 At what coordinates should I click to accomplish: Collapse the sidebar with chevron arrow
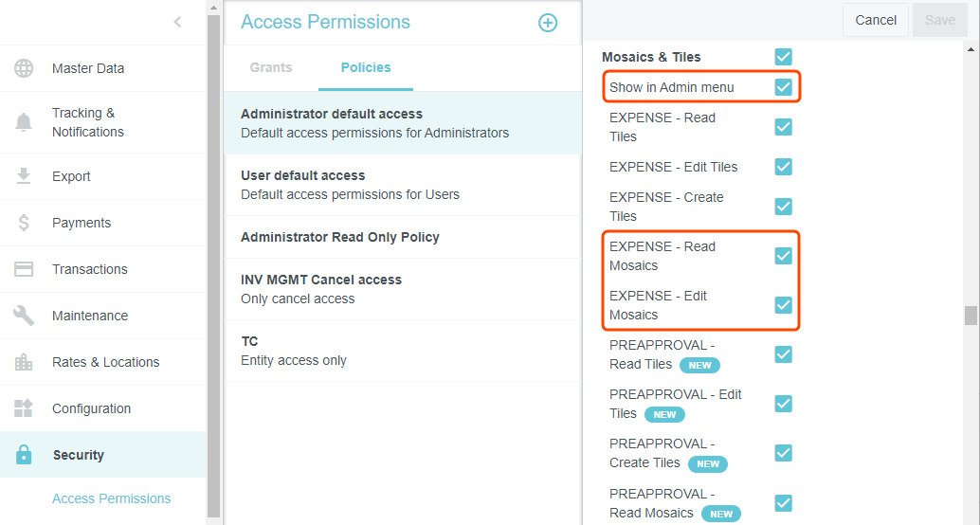177,22
